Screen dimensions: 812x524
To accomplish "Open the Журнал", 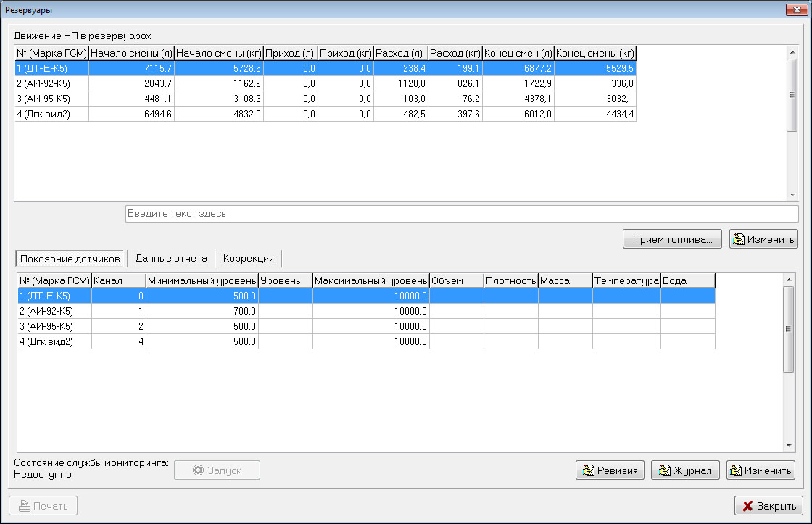I will point(685,470).
